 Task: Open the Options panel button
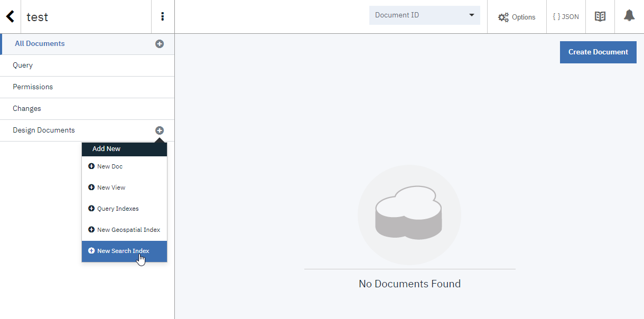tap(517, 17)
